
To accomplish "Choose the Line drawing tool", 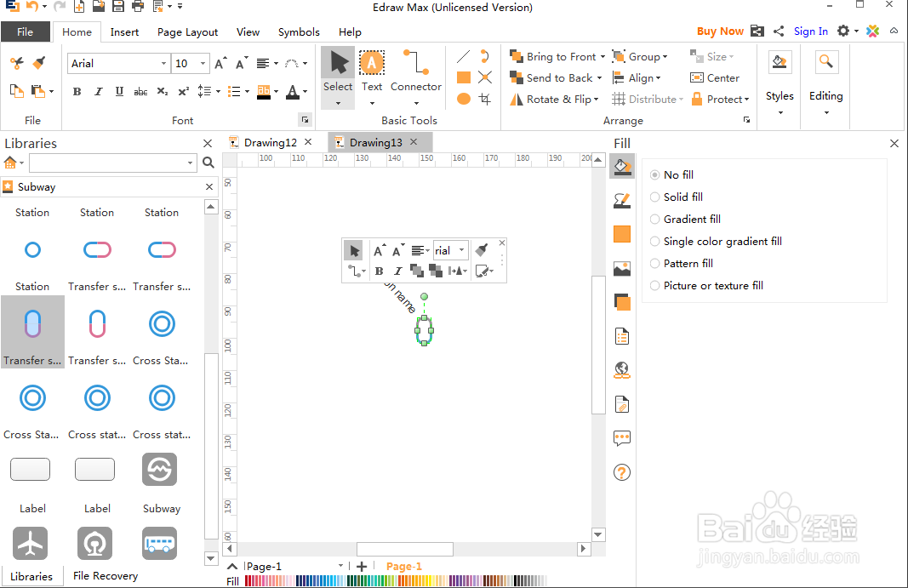I will tap(463, 56).
